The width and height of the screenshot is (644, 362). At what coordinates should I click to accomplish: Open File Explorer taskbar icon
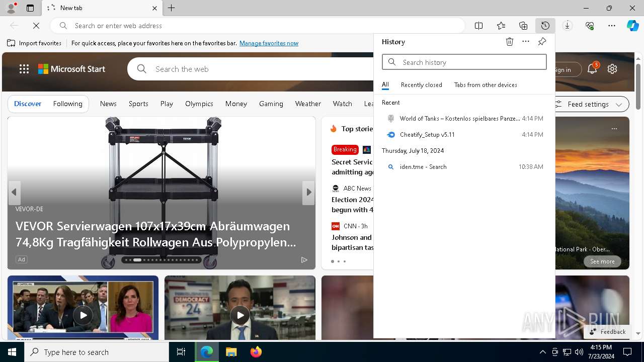231,352
